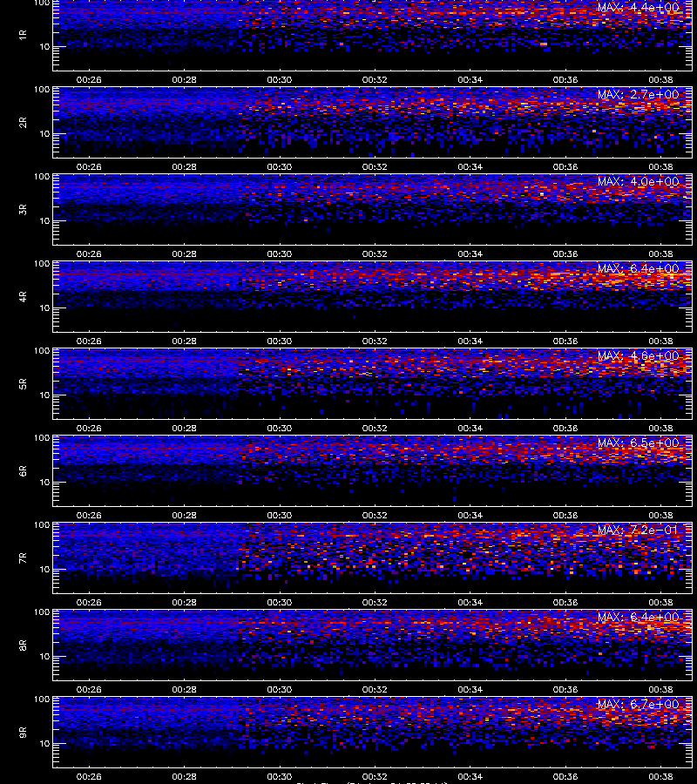This screenshot has width=697, height=784.
Task: Click the 00:38 time tick below panel 3R
Action: (x=660, y=254)
